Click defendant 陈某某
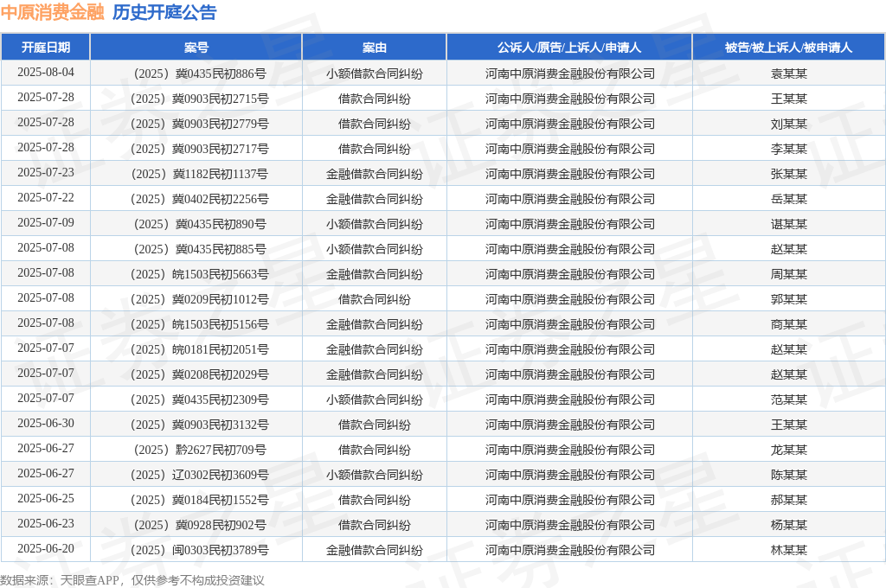886x588 pixels. 789,475
